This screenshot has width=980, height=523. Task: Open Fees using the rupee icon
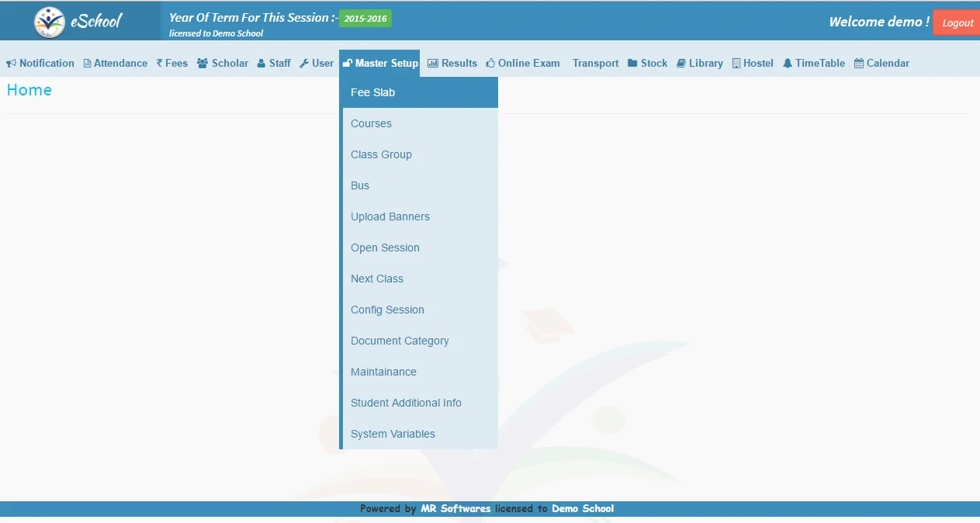[x=159, y=63]
